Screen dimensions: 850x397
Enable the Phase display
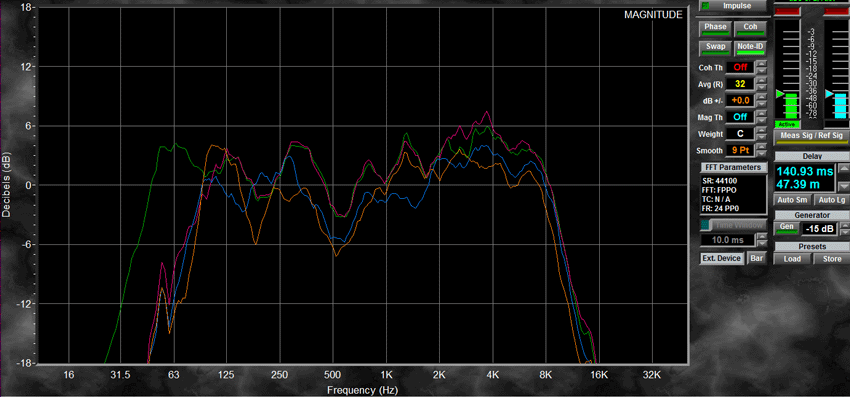[x=716, y=28]
